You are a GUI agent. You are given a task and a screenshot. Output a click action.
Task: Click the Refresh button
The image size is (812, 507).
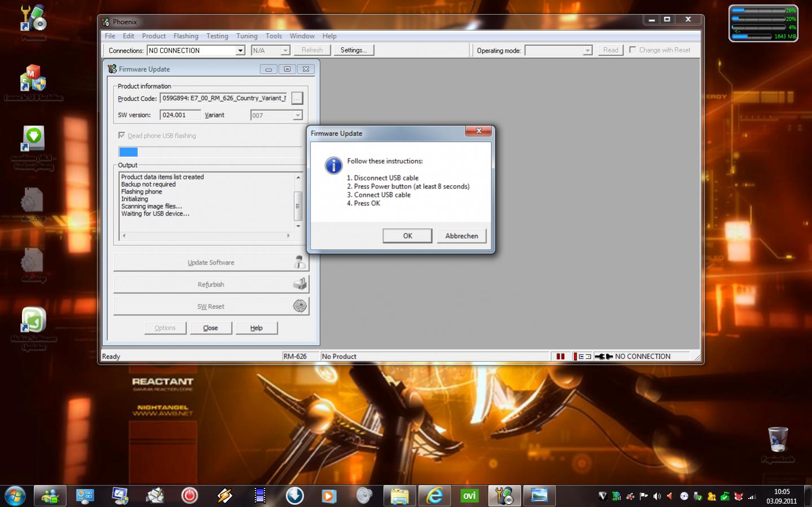click(x=312, y=50)
